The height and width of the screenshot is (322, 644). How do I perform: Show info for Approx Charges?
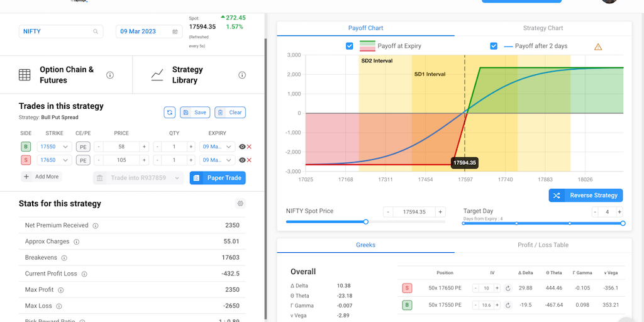pos(76,242)
